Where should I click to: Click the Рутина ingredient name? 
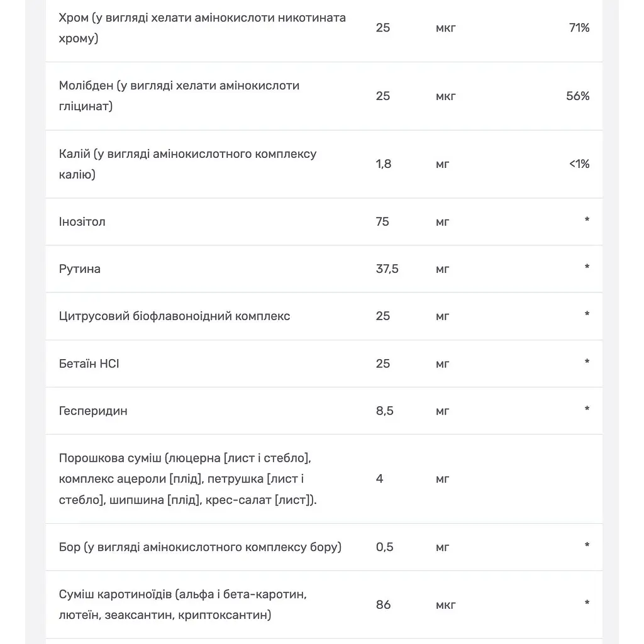coord(80,269)
